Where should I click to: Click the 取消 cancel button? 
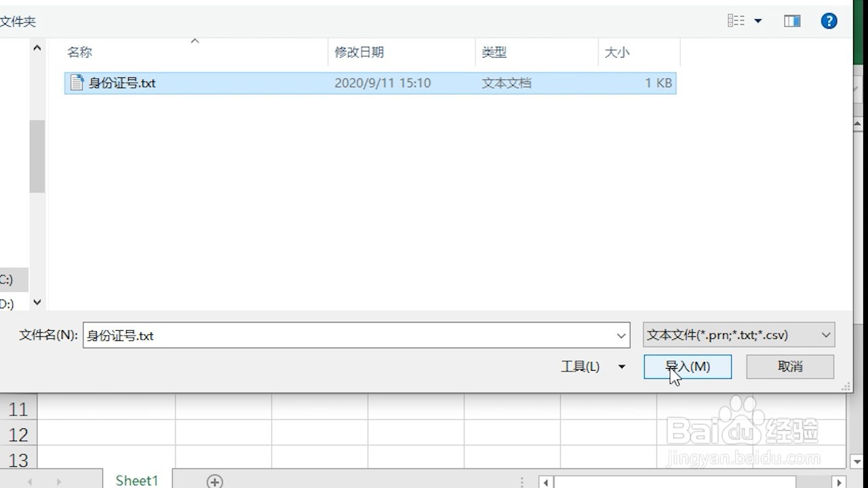coord(789,366)
